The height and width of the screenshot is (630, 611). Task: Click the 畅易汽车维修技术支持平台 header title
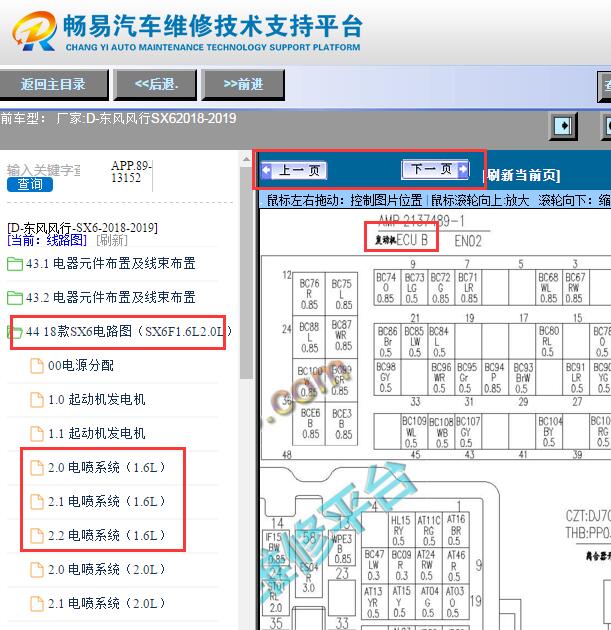click(x=213, y=26)
